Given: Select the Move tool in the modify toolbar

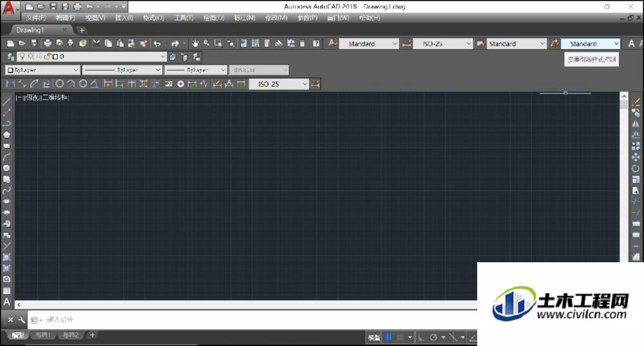Looking at the screenshot, I should pyautogui.click(x=636, y=157).
